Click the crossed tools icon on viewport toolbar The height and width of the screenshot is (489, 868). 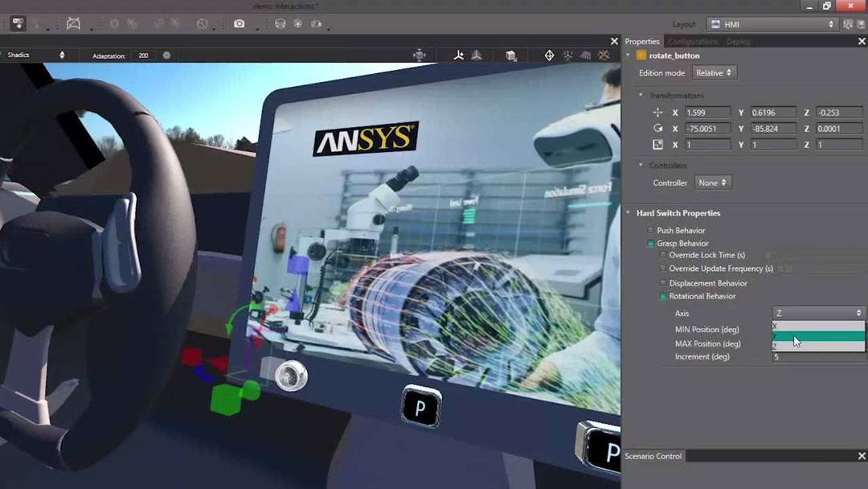pos(604,55)
